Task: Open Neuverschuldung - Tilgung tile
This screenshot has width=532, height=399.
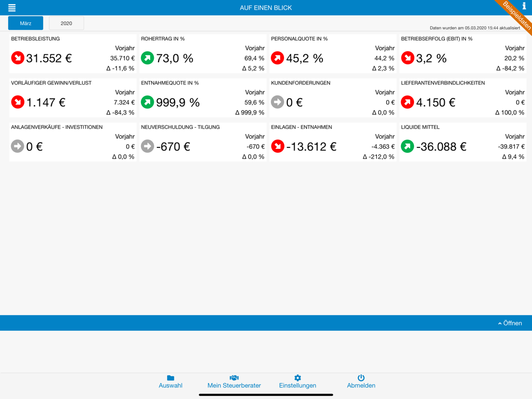Action: tap(203, 142)
